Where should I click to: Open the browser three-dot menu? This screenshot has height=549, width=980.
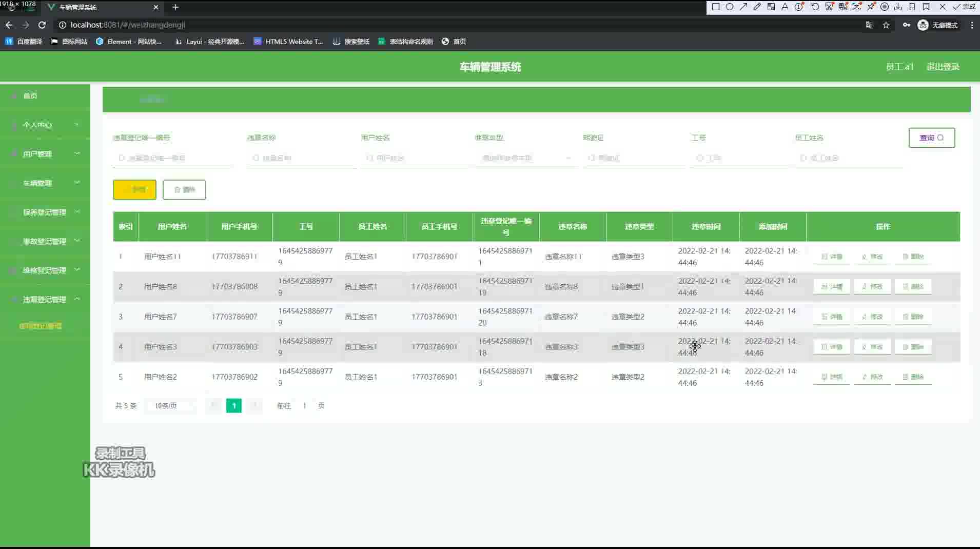pos(972,25)
